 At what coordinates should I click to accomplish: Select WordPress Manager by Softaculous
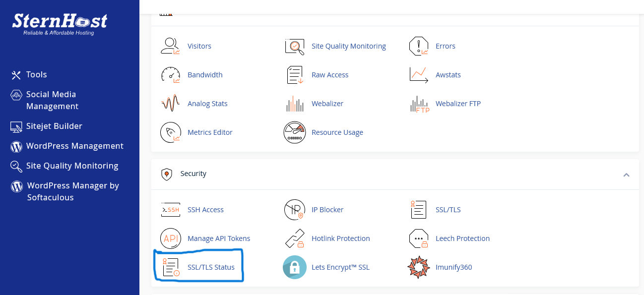[72, 191]
